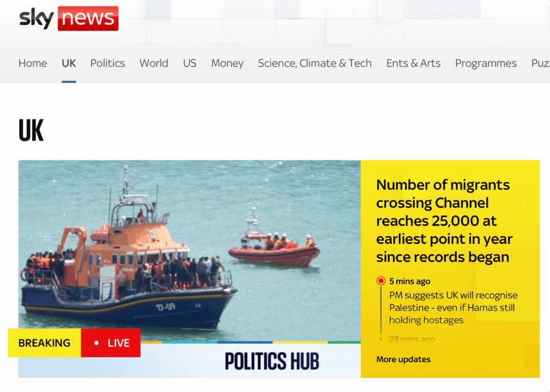The image size is (550, 392).
Task: Click the red live update dot icon
Action: (x=381, y=281)
